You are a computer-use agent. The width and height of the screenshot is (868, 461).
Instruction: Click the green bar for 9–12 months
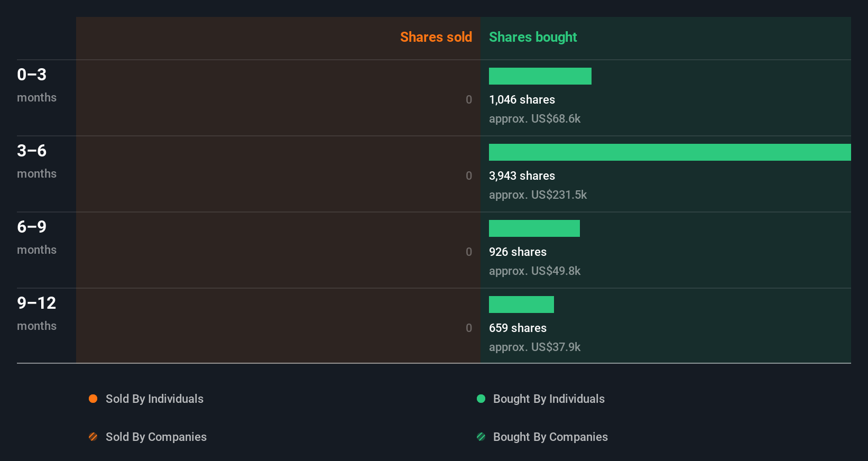coord(521,305)
